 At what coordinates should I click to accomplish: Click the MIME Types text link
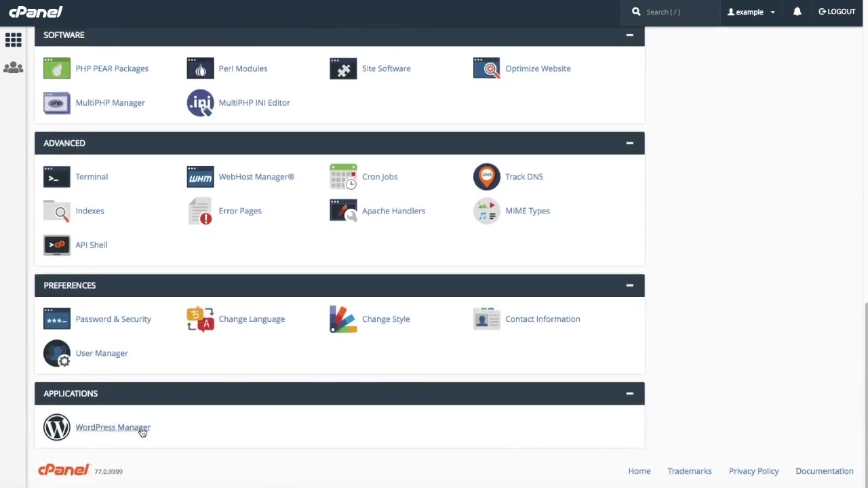coord(527,211)
